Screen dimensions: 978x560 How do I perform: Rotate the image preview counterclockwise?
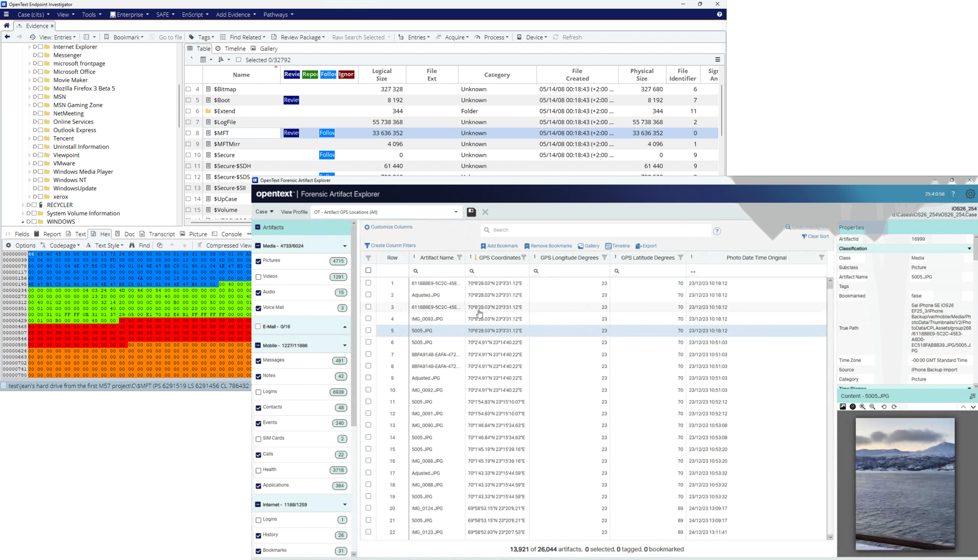(884, 406)
